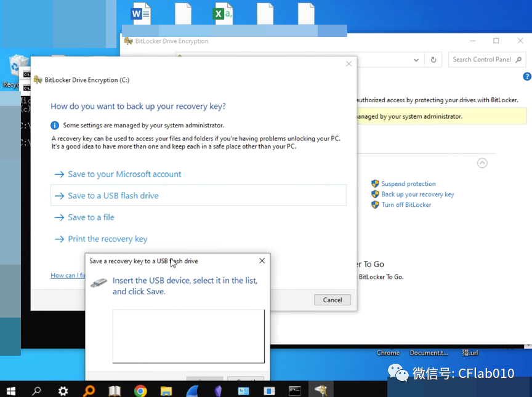Maximize the BitLocker Drive Encryption window

(496, 41)
